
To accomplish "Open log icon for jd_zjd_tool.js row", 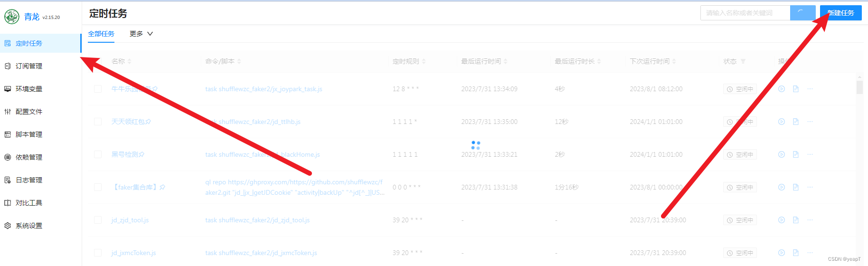I will pos(796,220).
